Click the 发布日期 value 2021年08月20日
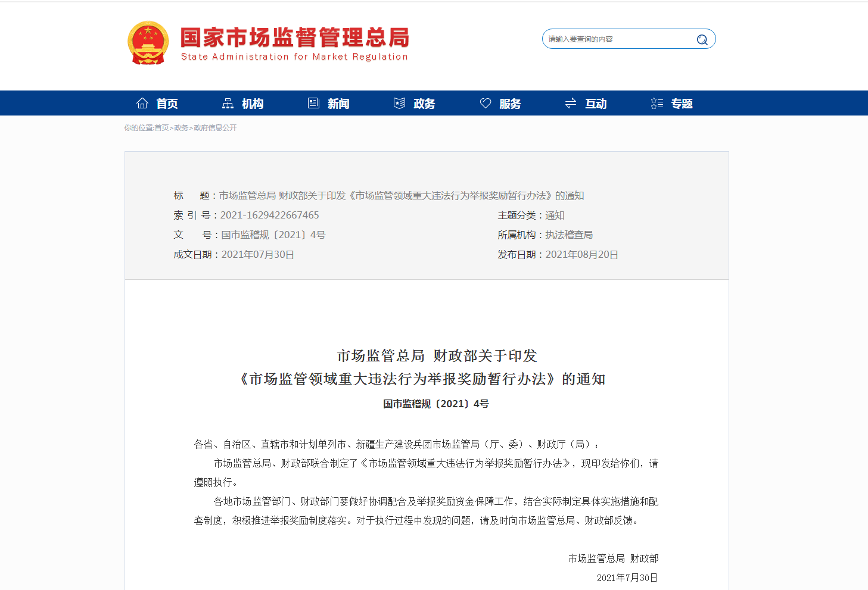 point(582,254)
